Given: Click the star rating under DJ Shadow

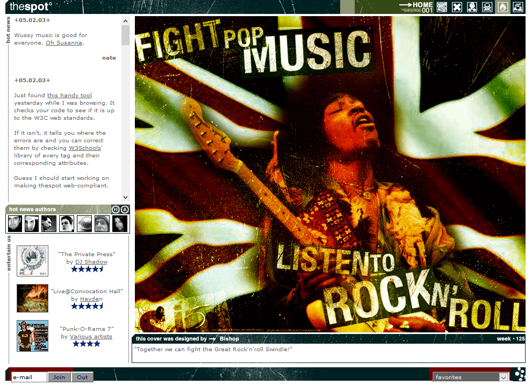Looking at the screenshot, I should coord(87,269).
